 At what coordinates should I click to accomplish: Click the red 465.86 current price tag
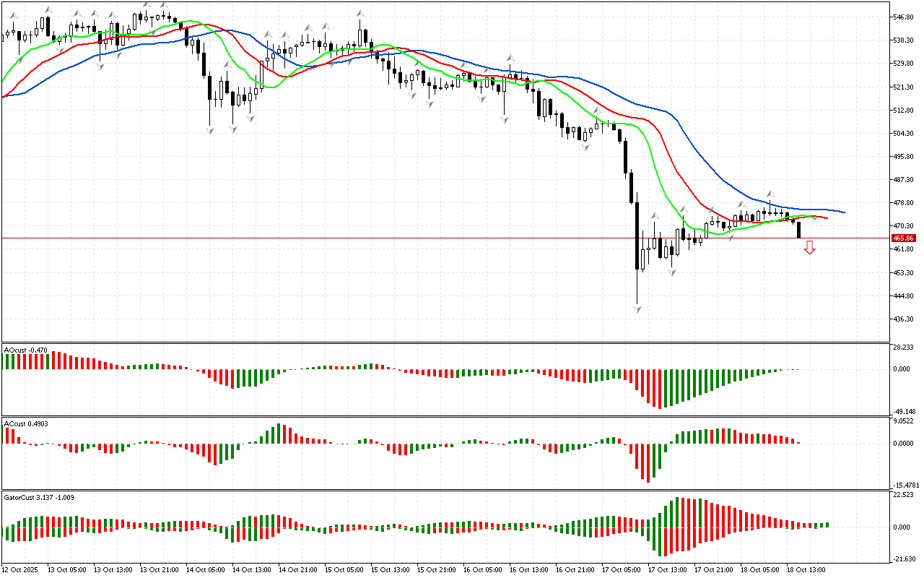coord(903,238)
